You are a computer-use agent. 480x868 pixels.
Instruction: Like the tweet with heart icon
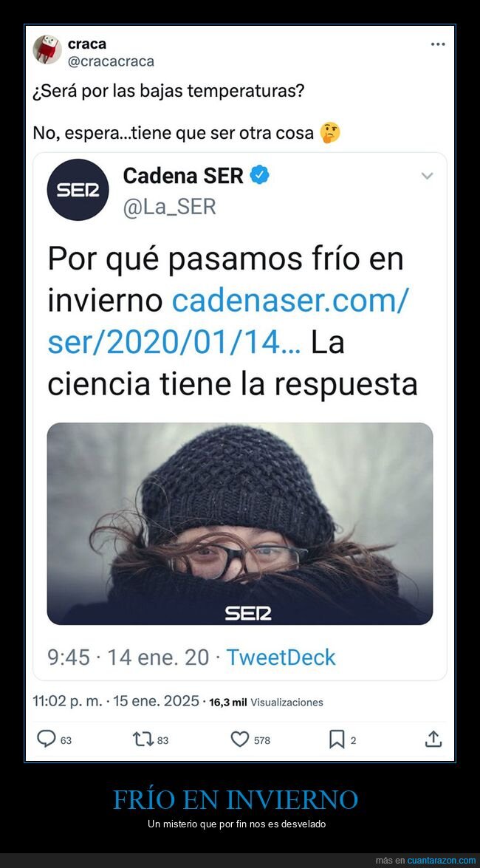[x=240, y=739]
